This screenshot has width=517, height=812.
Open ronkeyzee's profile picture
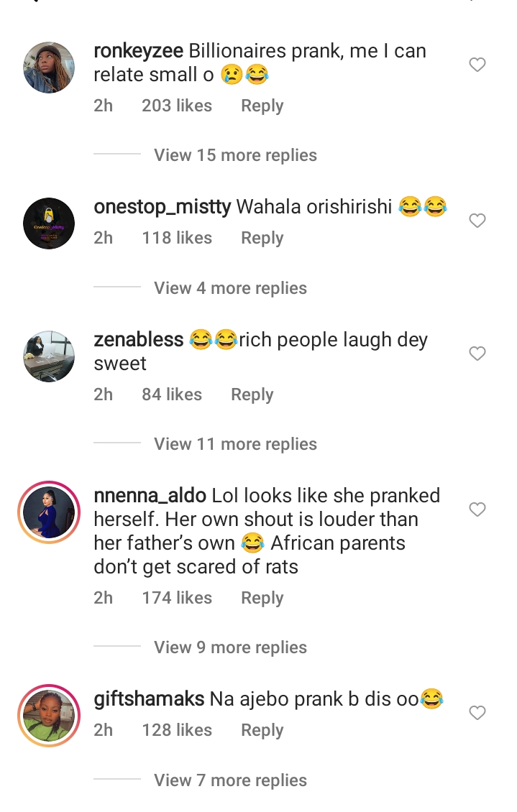click(x=49, y=68)
